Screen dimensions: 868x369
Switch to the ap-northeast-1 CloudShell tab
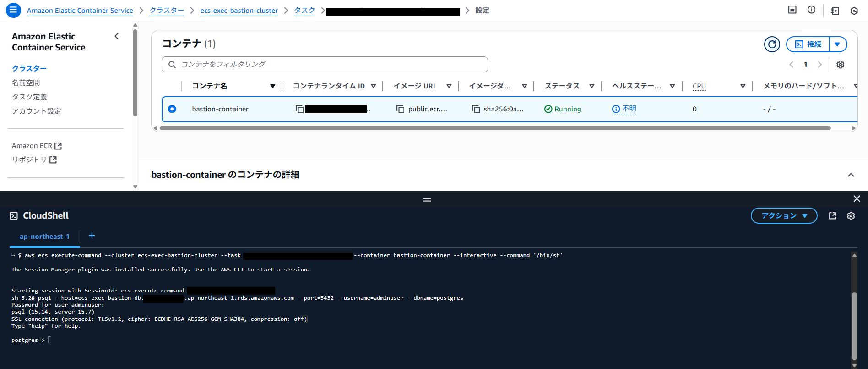(44, 237)
